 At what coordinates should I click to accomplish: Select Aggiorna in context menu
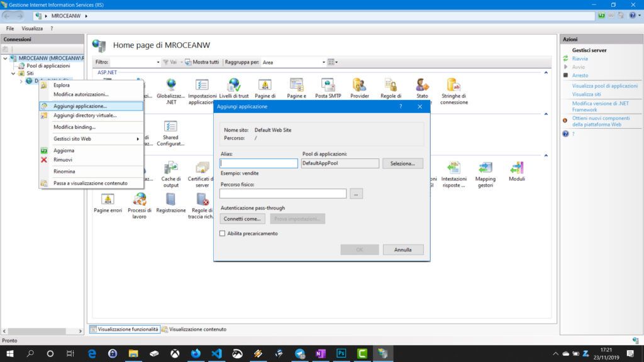coord(91,150)
